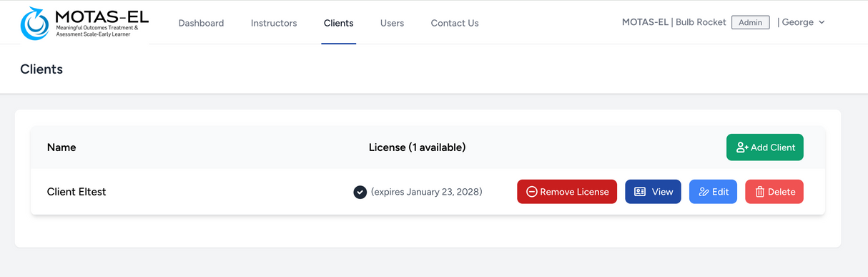Delete Client Eltest

(x=774, y=192)
